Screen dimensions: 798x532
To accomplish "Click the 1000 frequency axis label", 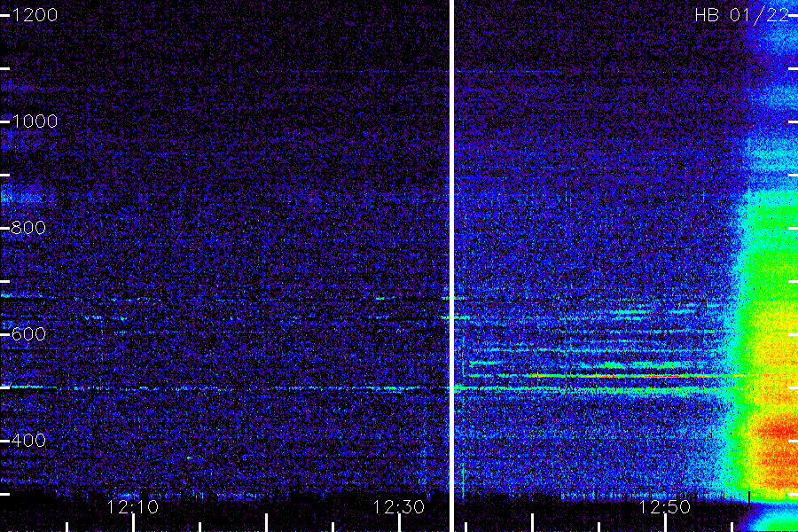I will [x=35, y=121].
